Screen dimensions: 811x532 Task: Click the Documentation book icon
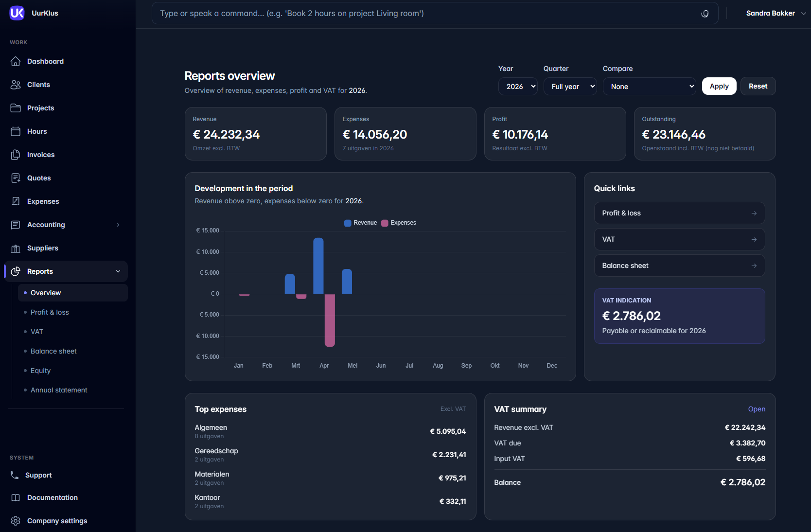(16, 497)
